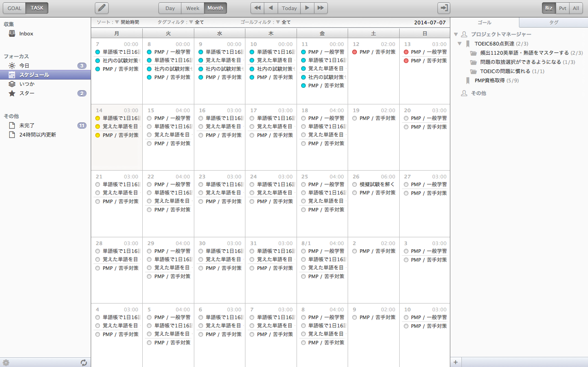The image size is (588, 367).
Task: Click the 3 badge beside 今日
Action: coord(82,66)
